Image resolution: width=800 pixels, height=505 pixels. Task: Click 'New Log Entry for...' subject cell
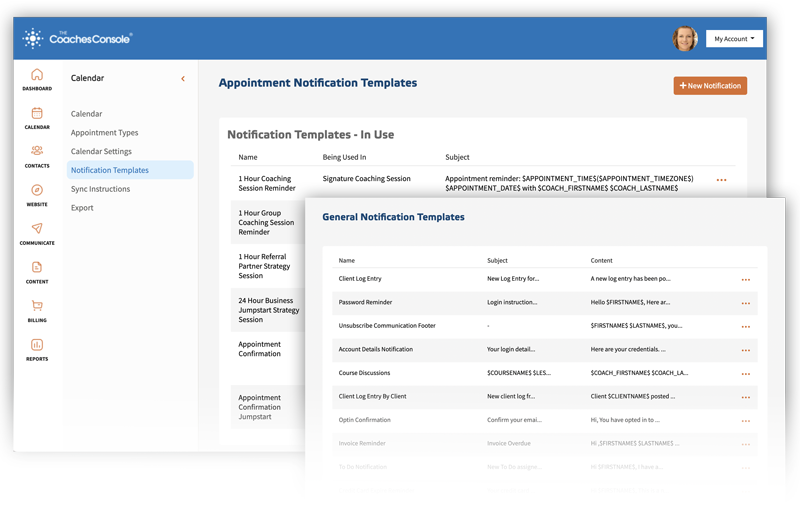513,279
